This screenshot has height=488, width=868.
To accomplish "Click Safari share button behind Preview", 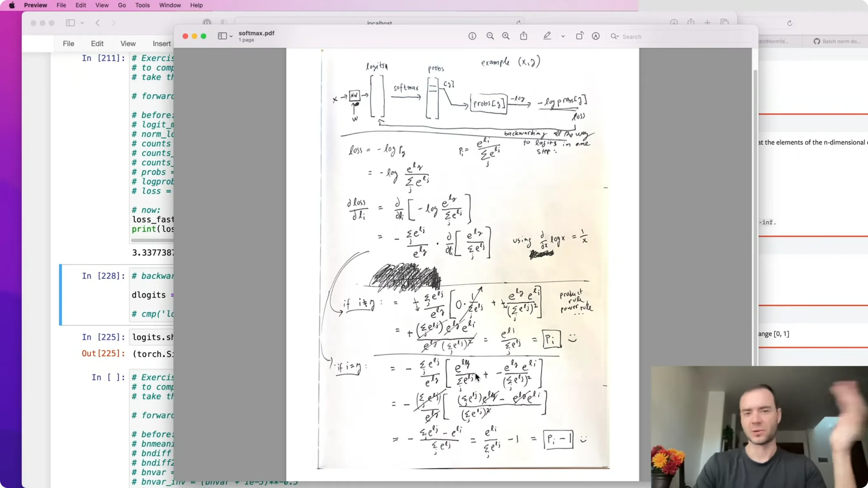I will click(691, 22).
